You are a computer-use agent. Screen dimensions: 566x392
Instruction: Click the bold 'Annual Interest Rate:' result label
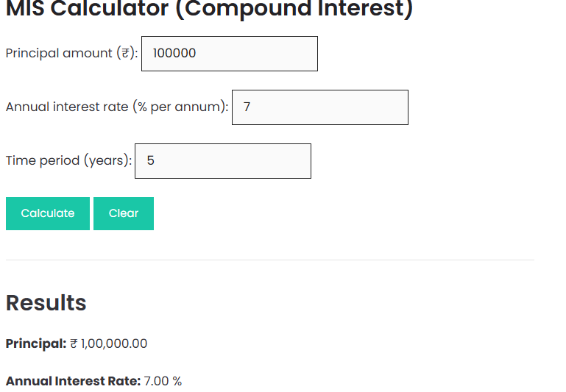point(73,381)
